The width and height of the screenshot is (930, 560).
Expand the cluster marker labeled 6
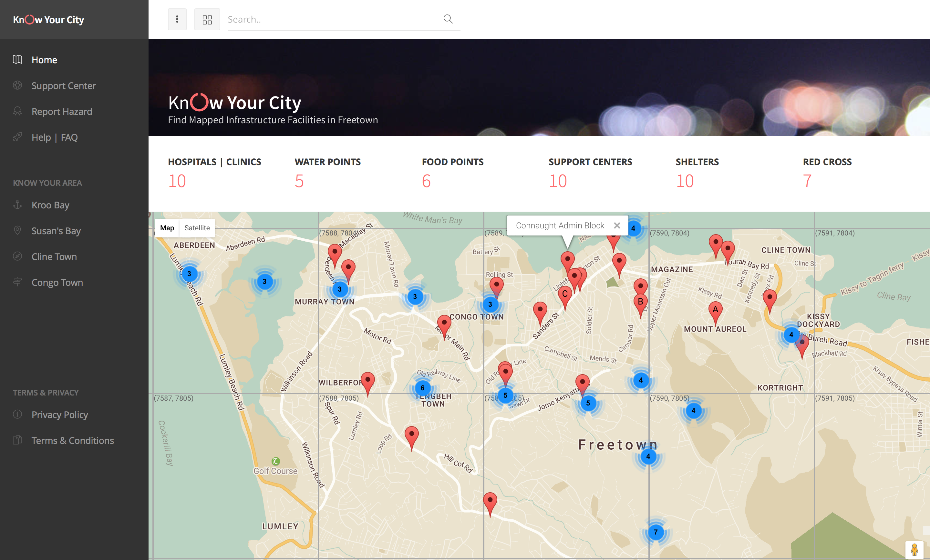(x=422, y=388)
